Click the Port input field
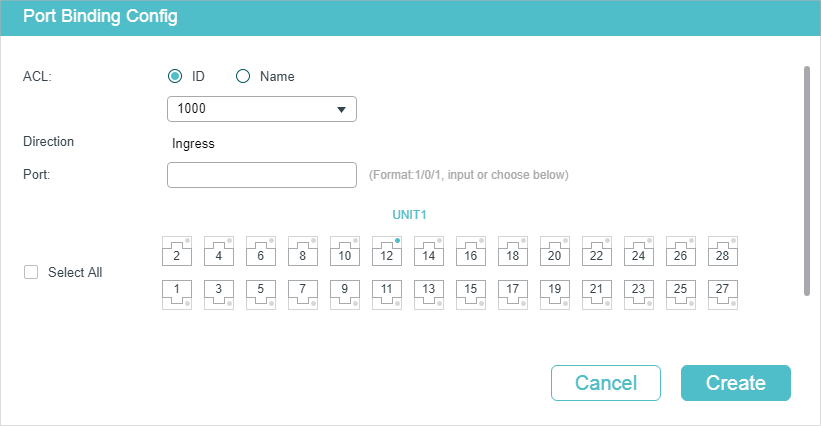 tap(262, 175)
